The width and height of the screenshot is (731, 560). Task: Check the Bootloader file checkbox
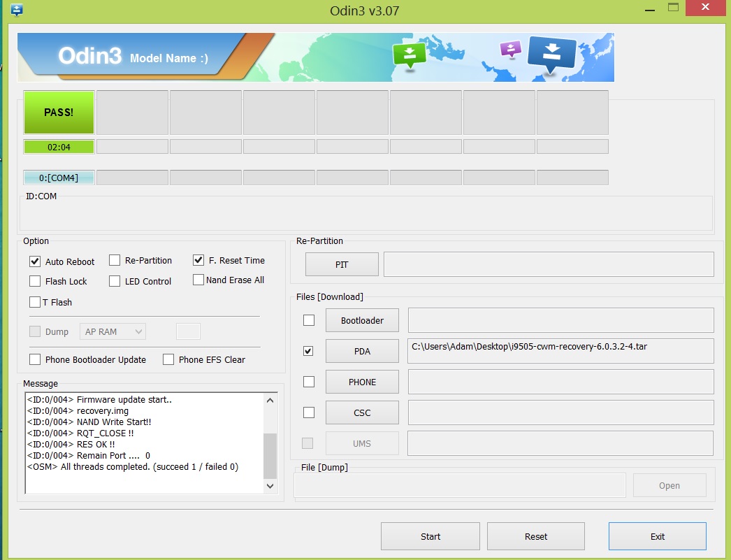click(309, 320)
